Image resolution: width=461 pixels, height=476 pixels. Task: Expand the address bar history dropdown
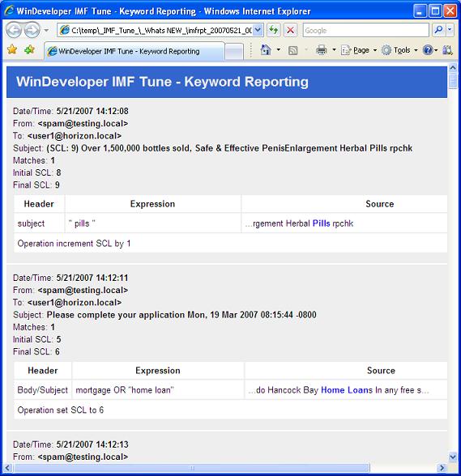258,31
